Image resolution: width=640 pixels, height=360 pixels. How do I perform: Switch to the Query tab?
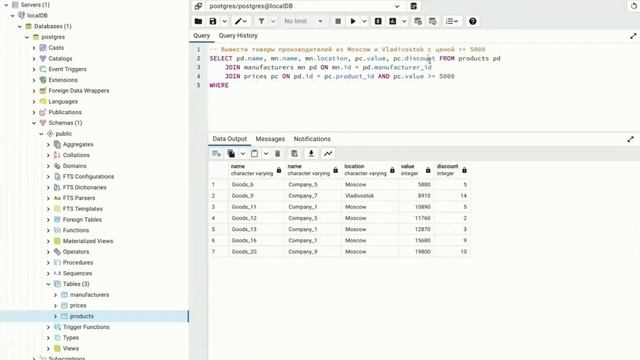point(202,36)
